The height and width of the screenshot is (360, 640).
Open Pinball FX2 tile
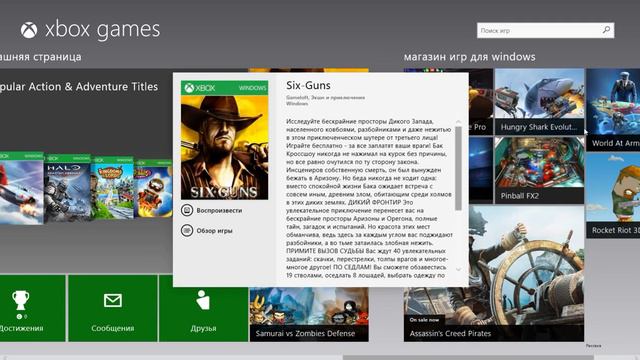pos(539,170)
